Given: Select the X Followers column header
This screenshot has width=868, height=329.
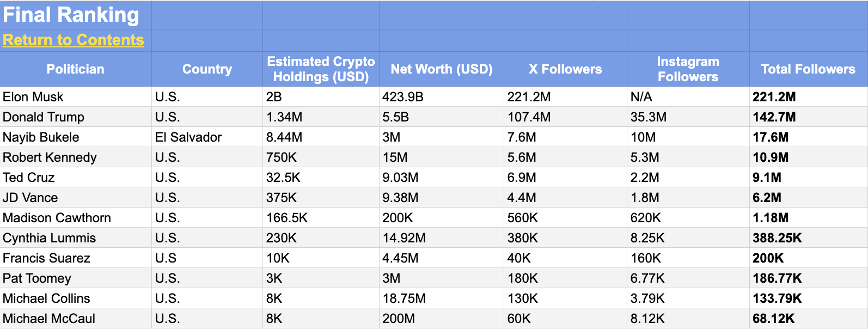Looking at the screenshot, I should click(x=565, y=69).
